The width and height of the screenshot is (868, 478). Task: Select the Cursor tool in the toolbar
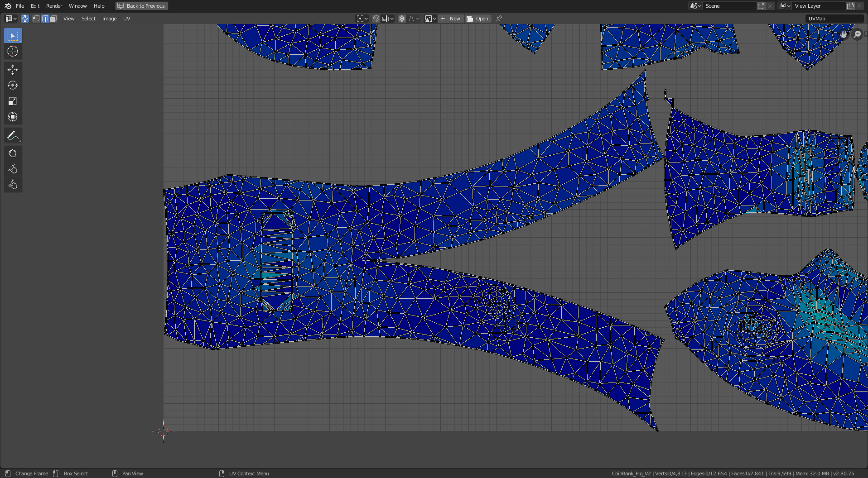click(x=13, y=52)
